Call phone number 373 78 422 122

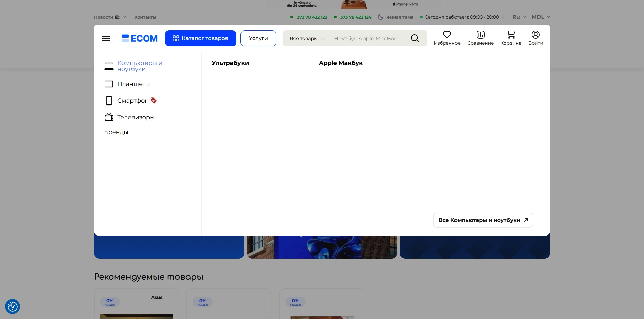tap(312, 17)
